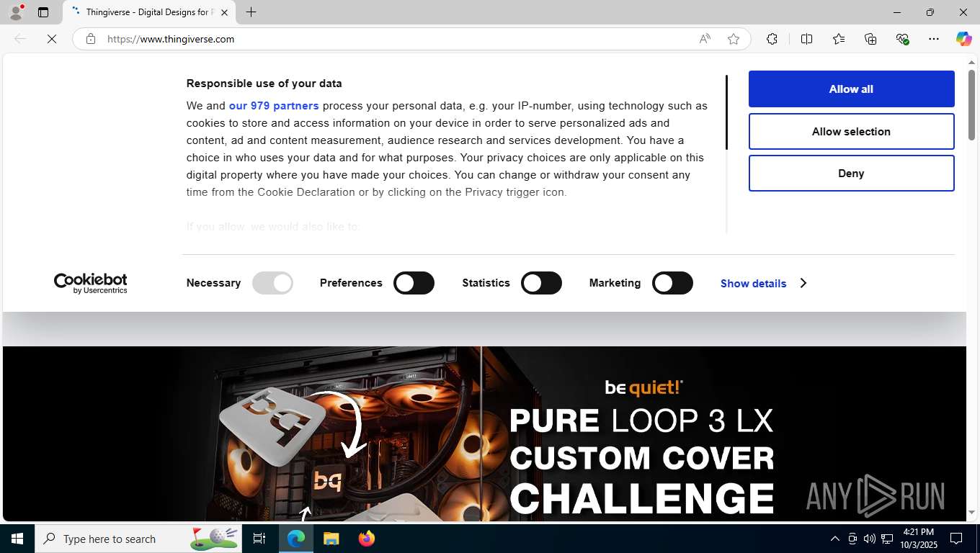Open the clock showing 4:21 PM

918,539
